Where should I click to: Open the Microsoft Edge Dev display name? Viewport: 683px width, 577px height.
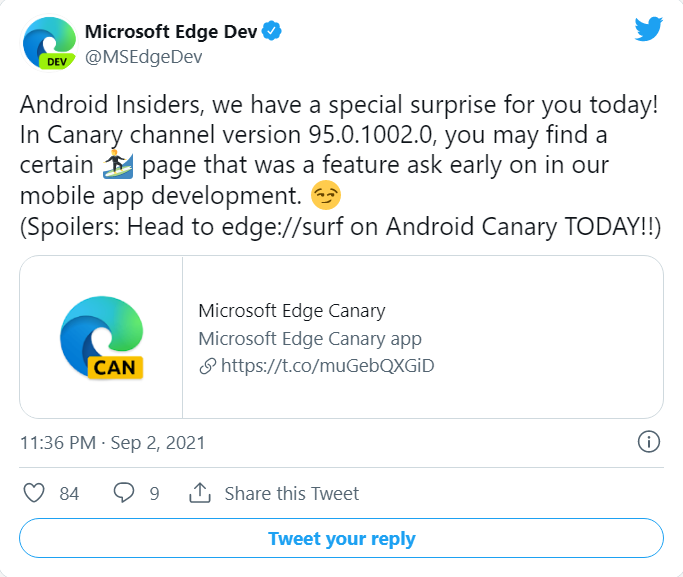(171, 32)
